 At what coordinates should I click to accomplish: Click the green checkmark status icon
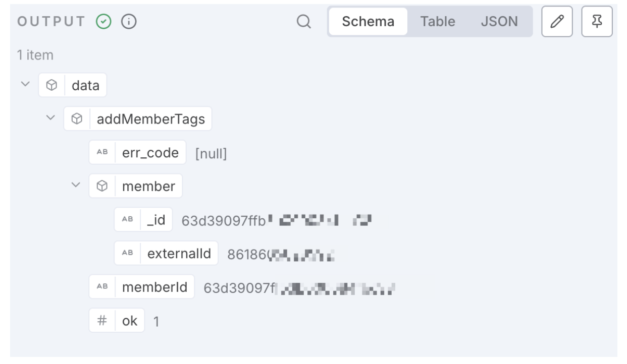[x=104, y=22]
